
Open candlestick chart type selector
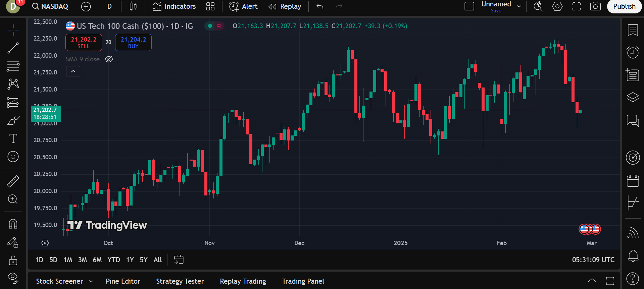(133, 6)
